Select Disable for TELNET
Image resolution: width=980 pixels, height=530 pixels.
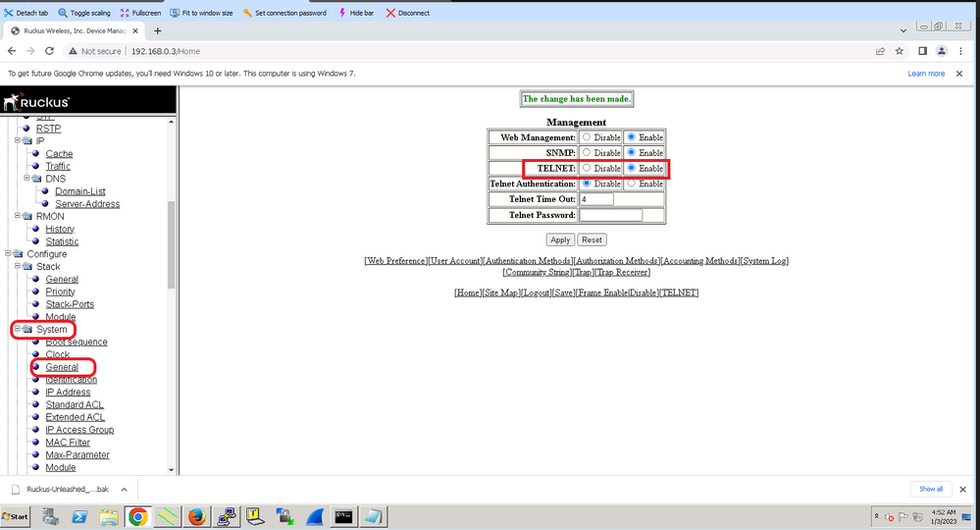(587, 168)
